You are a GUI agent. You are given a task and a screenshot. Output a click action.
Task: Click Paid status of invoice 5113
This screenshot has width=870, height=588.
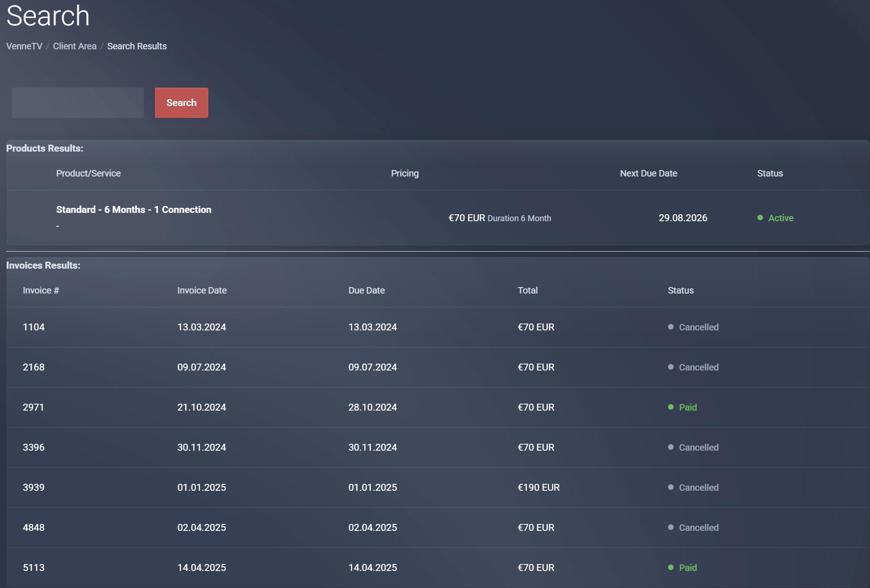click(687, 568)
